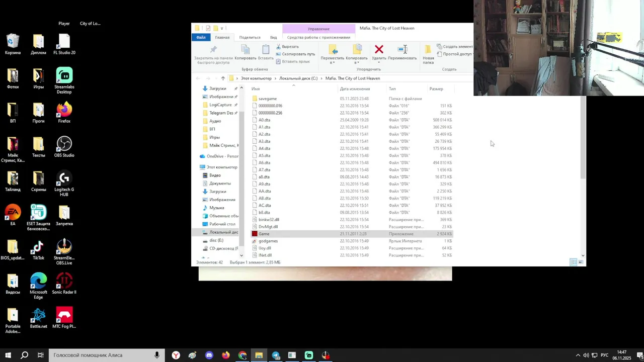
Task: Click Локальный диск (C:) breadcrumb in address bar
Action: tap(298, 78)
